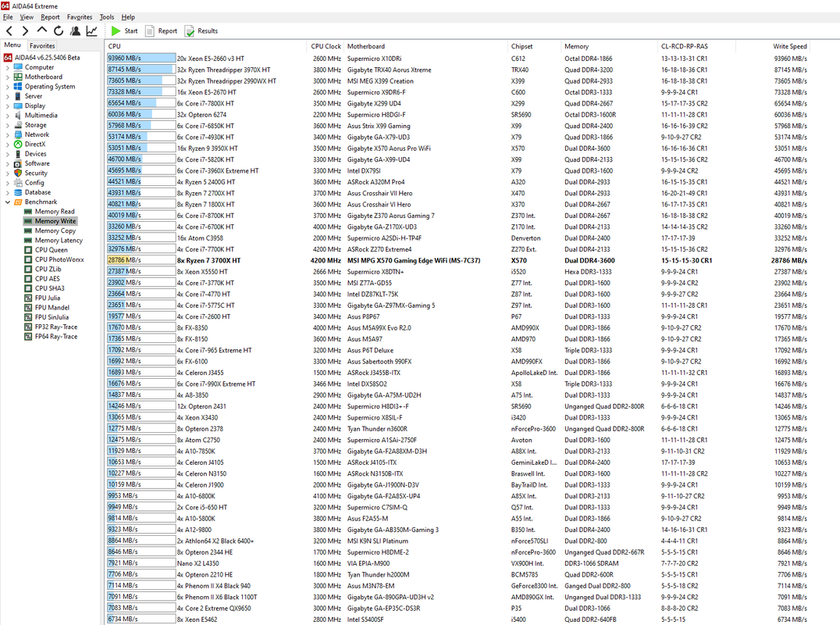Select the 8x Ryzen 7 3700X HT row

click(x=457, y=260)
